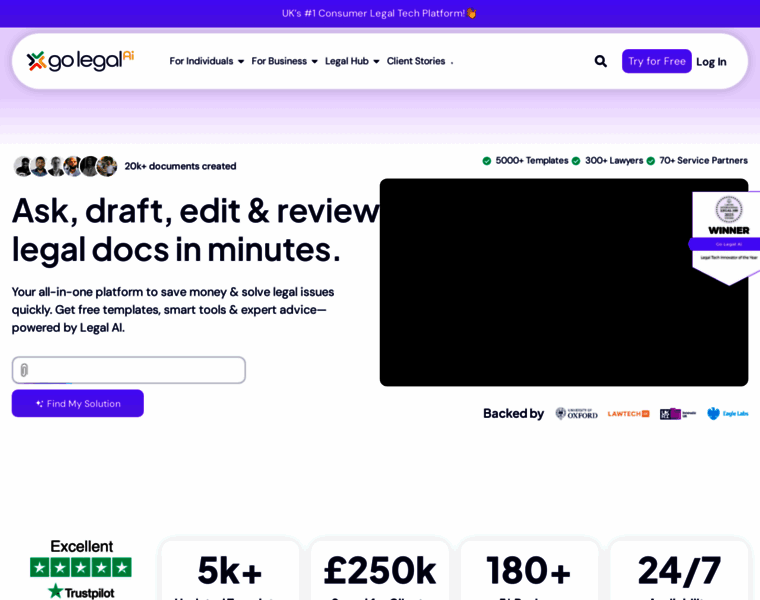Click the Backed by label

point(513,413)
